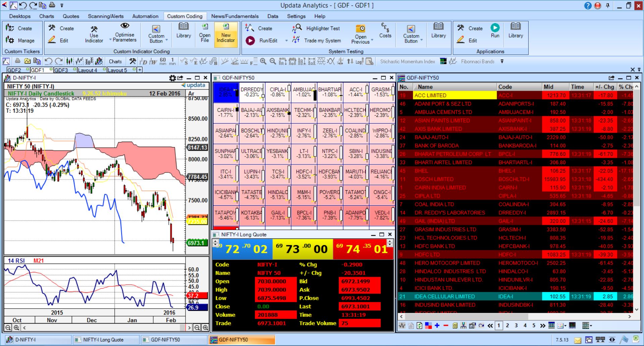
Task: Open the chart toolbar overflow arrow after Fibonnaci Bands
Action: pyautogui.click(x=502, y=61)
